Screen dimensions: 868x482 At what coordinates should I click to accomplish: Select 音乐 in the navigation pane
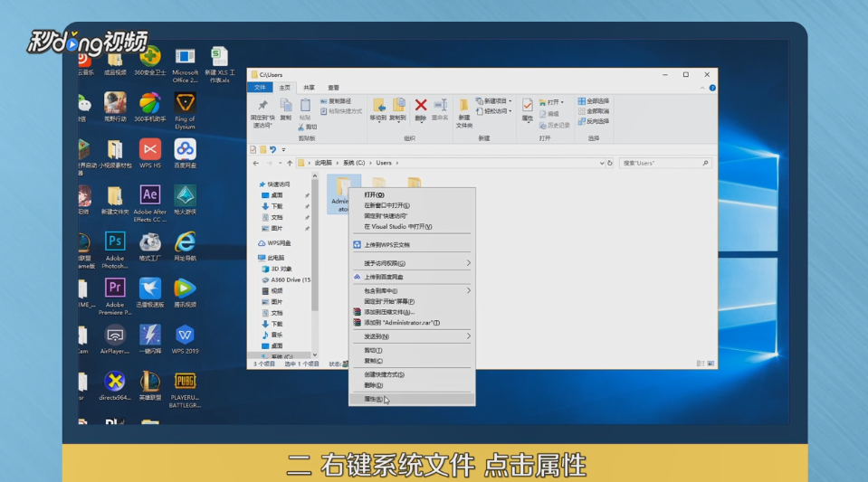[x=272, y=335]
